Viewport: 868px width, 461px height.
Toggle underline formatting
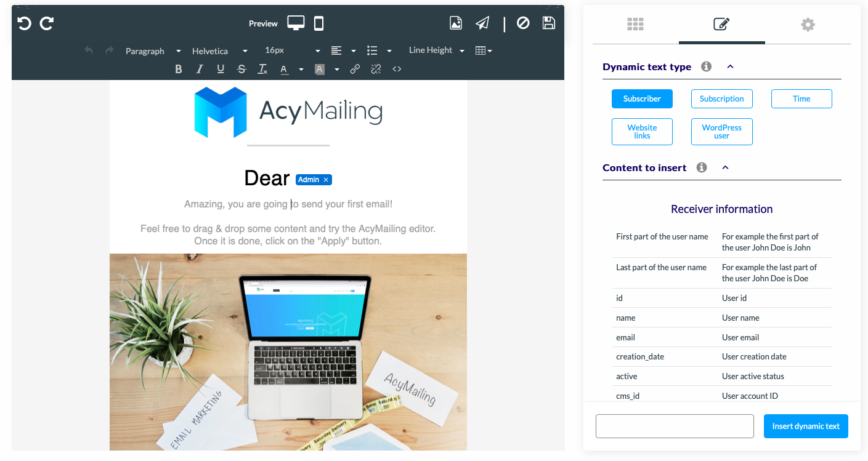tap(221, 70)
